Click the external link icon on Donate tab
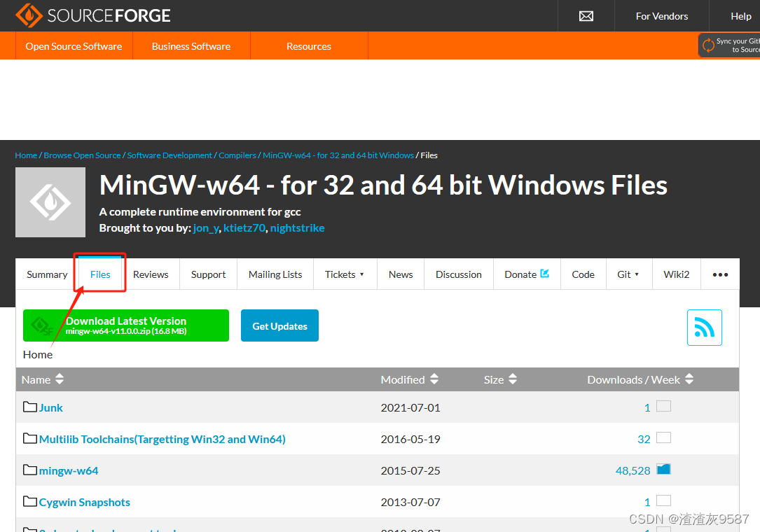This screenshot has width=760, height=532. [x=545, y=273]
